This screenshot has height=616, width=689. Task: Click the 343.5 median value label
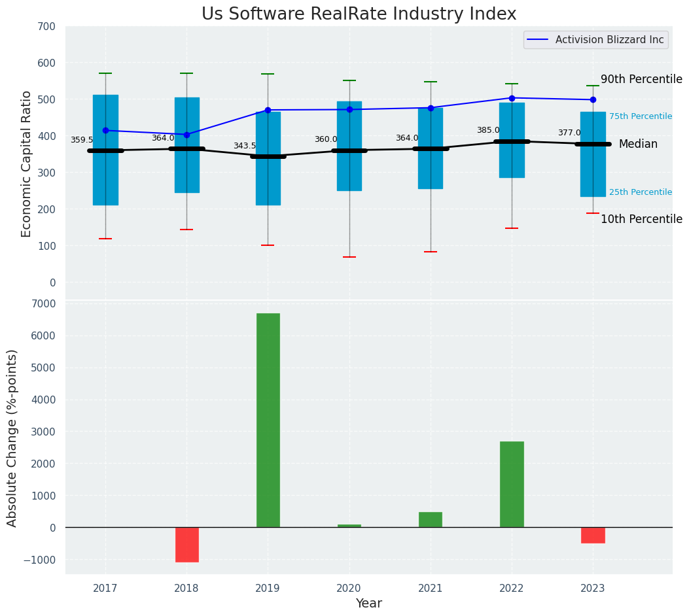[x=245, y=146]
